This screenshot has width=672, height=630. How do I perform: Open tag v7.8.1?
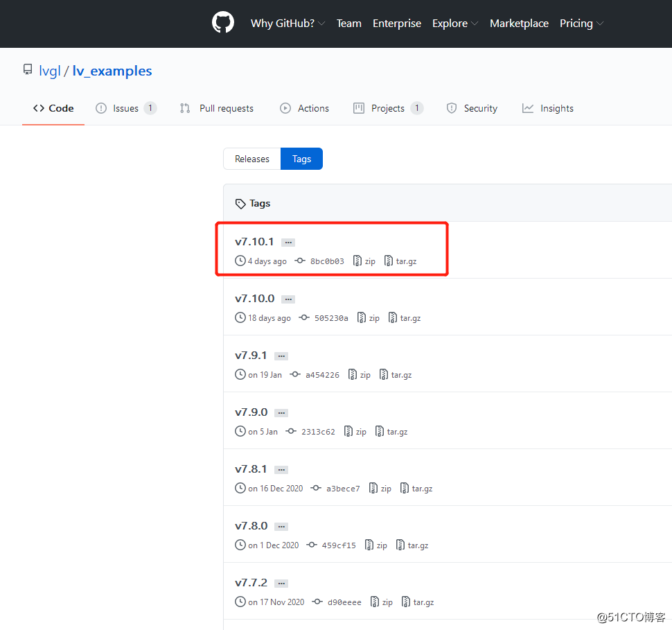pyautogui.click(x=251, y=469)
